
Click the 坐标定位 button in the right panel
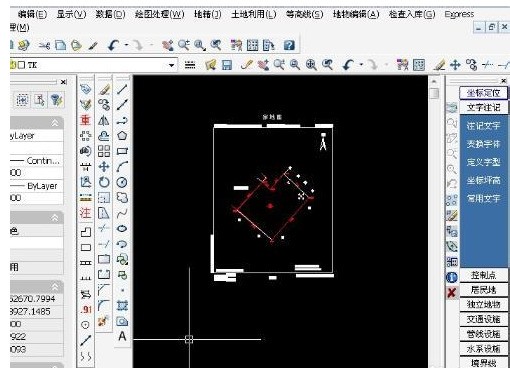[483, 93]
